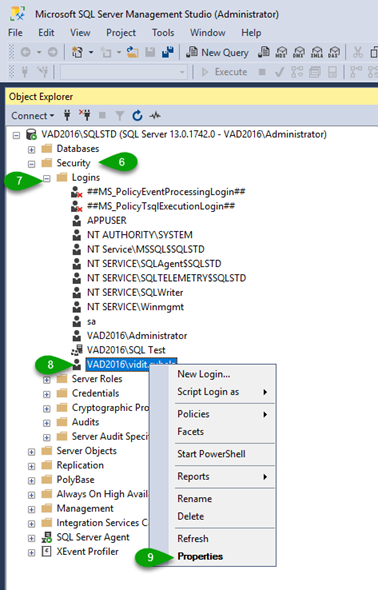
Task: Select the VAD2016\Administrator login
Action: point(137,336)
